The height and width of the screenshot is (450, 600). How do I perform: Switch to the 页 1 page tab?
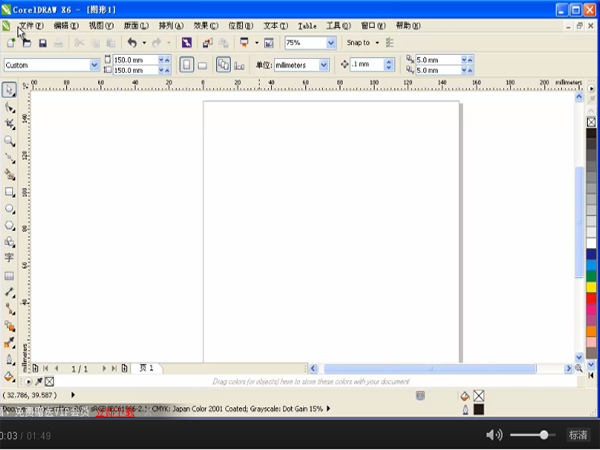coord(147,368)
